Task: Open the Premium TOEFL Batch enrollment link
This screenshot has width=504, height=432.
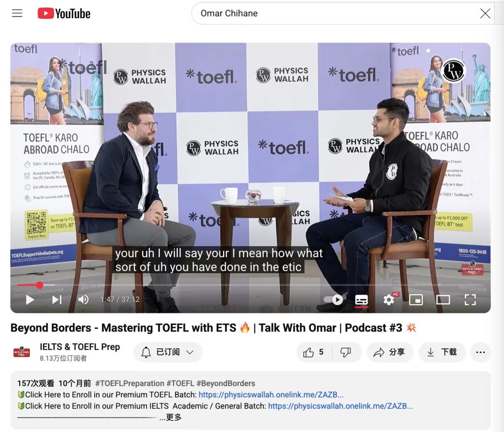Action: pos(271,395)
